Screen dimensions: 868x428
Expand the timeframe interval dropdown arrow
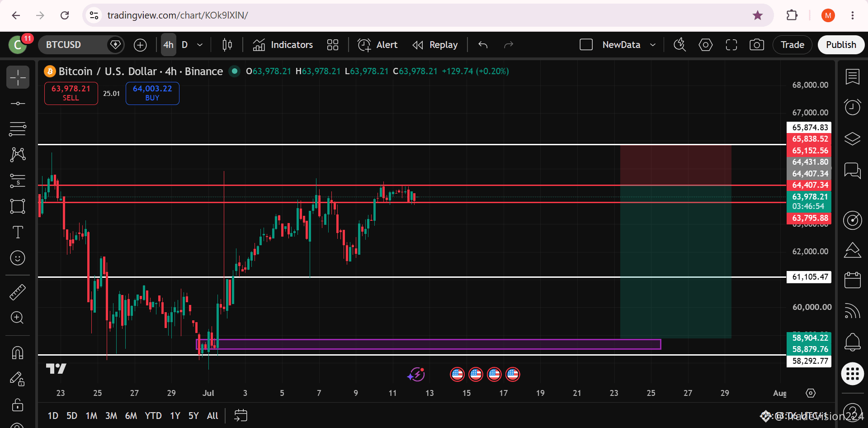coord(200,45)
